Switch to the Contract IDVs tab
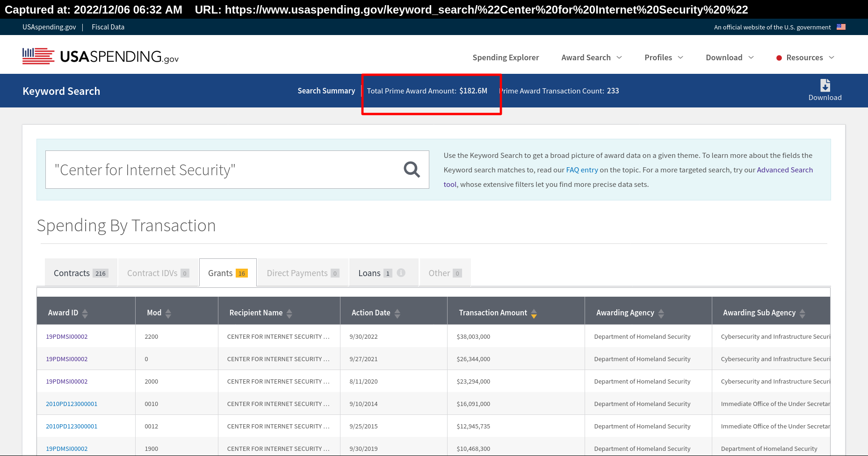The image size is (868, 456). pyautogui.click(x=158, y=273)
